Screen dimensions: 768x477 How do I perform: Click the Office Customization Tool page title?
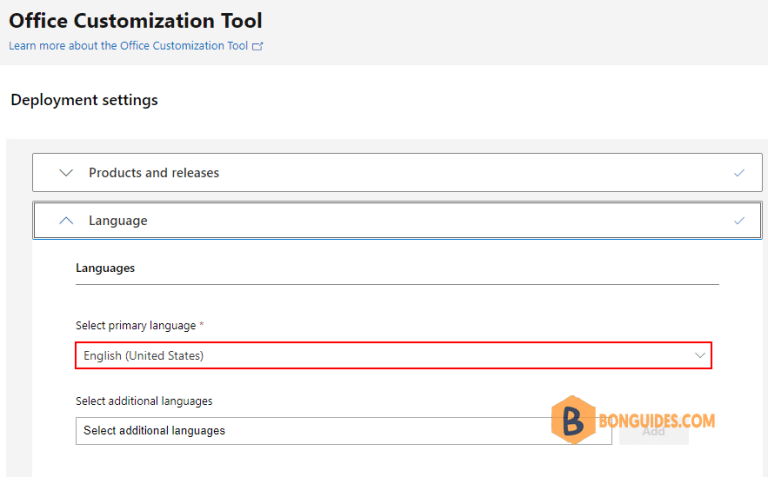click(x=135, y=20)
